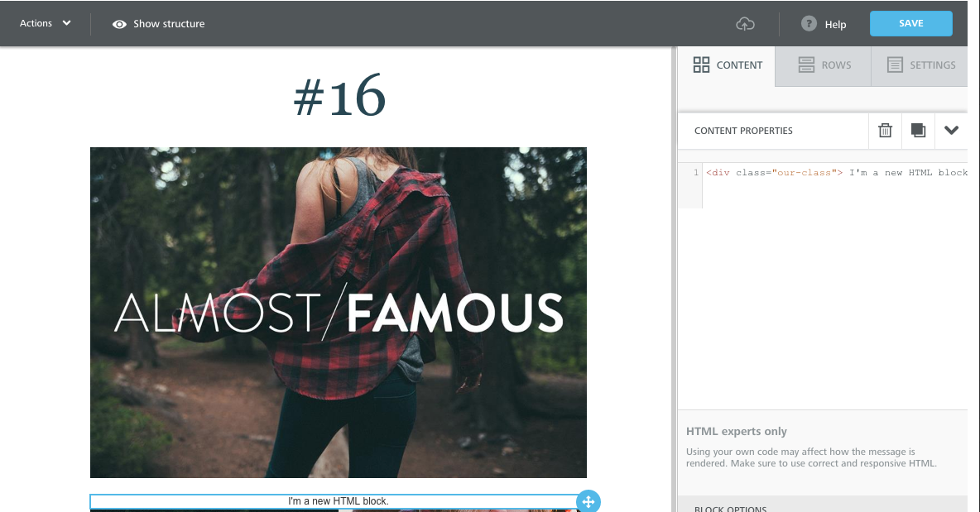Open the Help menu
The width and height of the screenshot is (980, 512).
[824, 24]
